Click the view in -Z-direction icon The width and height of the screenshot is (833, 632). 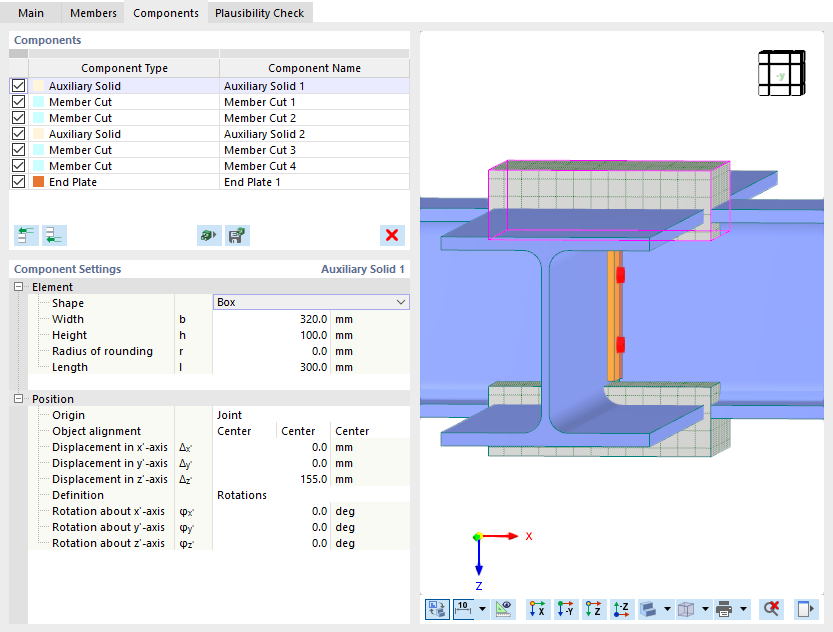[620, 609]
